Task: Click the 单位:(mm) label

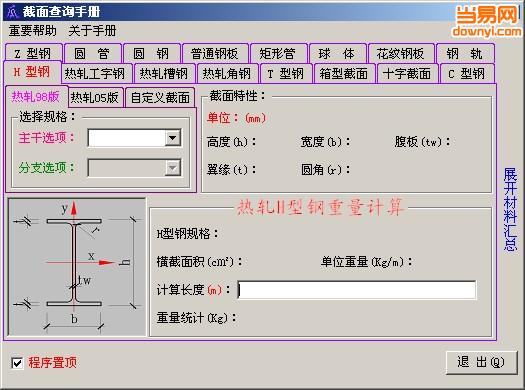Action: point(236,118)
